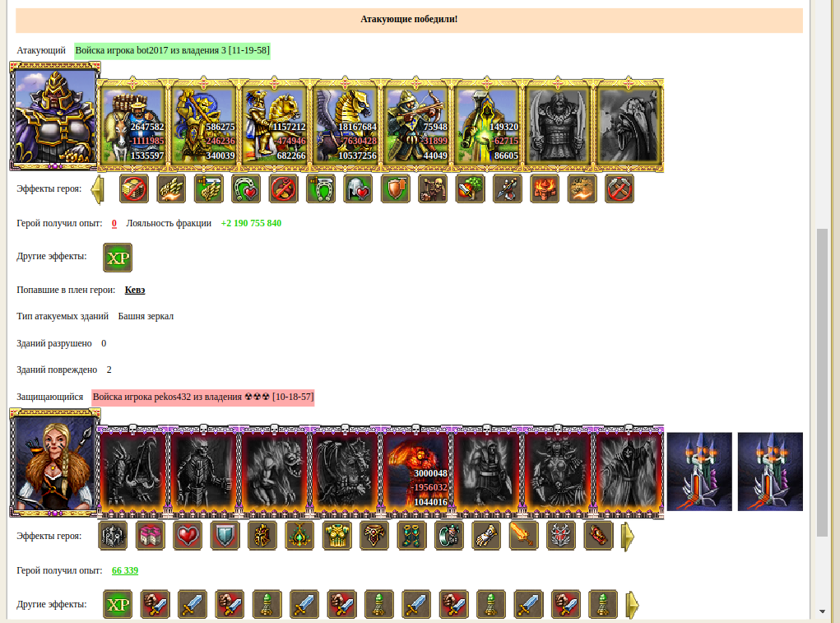Select the golden armor defender effect icon
840x623 pixels.
coord(337,536)
